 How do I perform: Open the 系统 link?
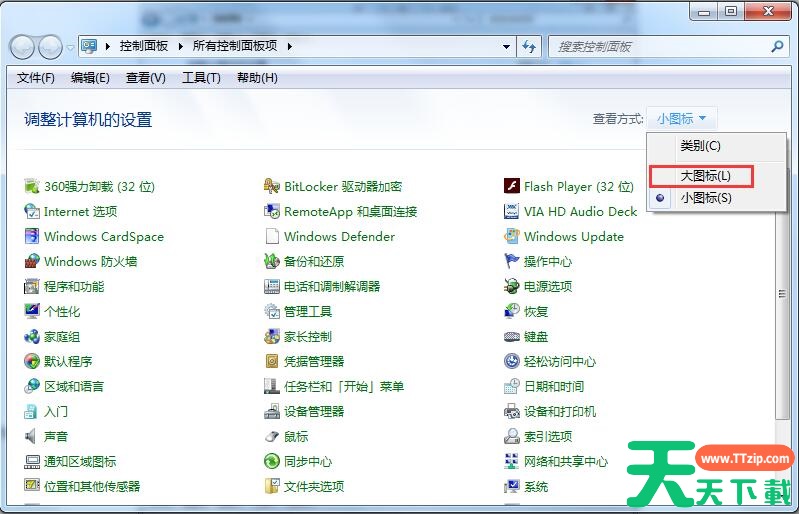[x=536, y=486]
